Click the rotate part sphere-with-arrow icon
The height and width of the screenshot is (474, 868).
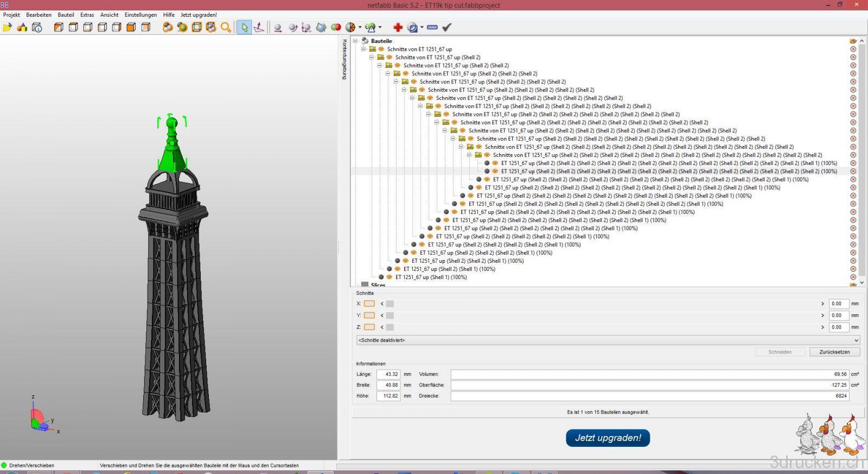point(293,27)
